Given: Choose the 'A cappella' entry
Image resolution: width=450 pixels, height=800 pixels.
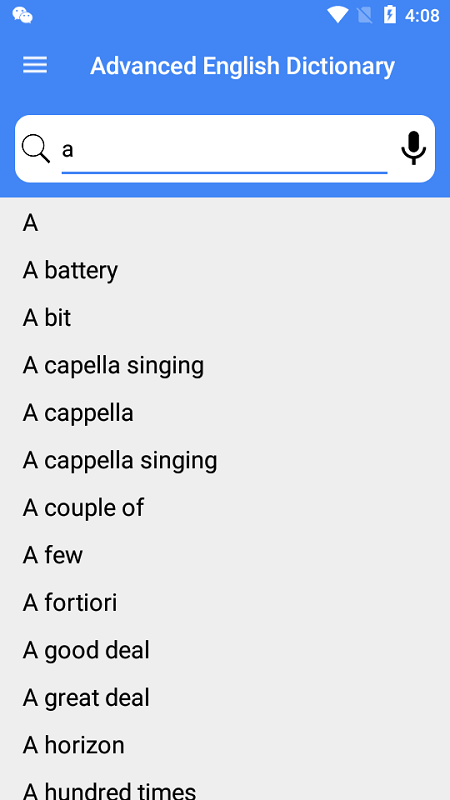Looking at the screenshot, I should coord(225,413).
